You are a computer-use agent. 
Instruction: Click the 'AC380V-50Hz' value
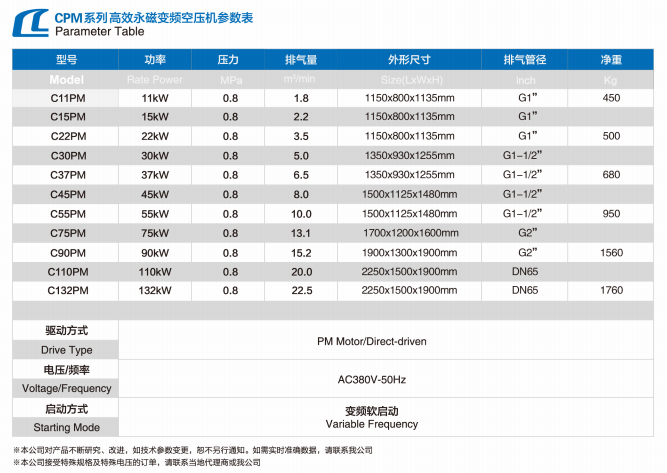click(x=372, y=379)
